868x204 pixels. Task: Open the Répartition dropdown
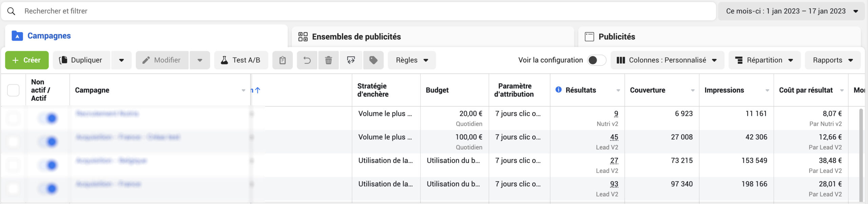click(765, 60)
